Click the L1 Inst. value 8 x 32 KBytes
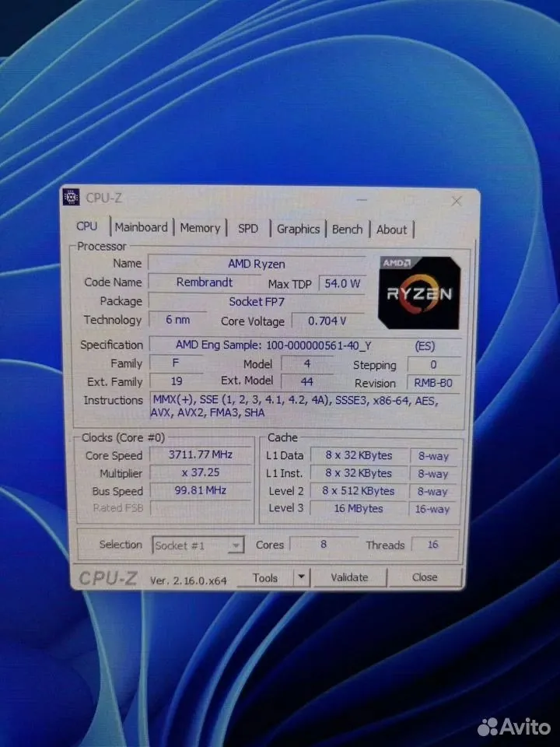The width and height of the screenshot is (560, 747). pos(359,473)
